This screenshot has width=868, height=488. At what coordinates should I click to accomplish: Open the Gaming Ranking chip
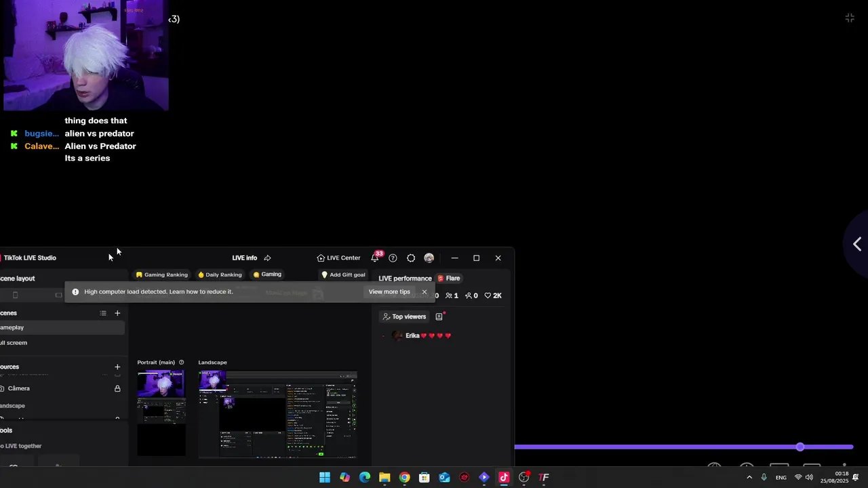click(161, 274)
